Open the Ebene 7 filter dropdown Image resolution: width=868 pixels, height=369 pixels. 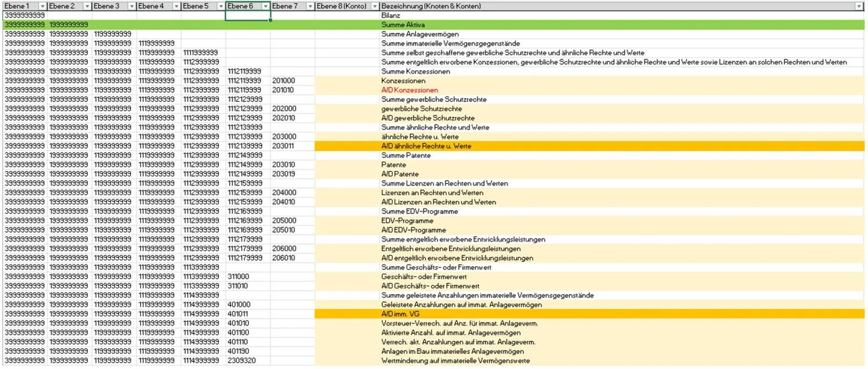(309, 7)
